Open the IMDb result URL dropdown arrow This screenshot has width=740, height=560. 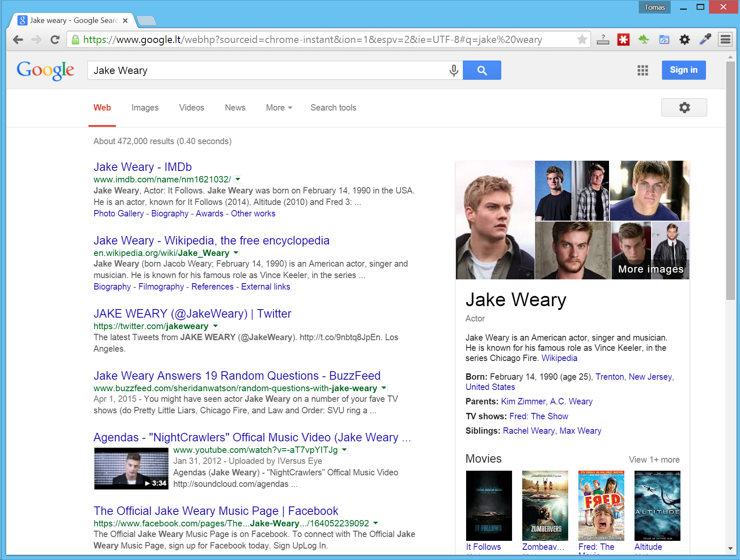click(x=238, y=179)
